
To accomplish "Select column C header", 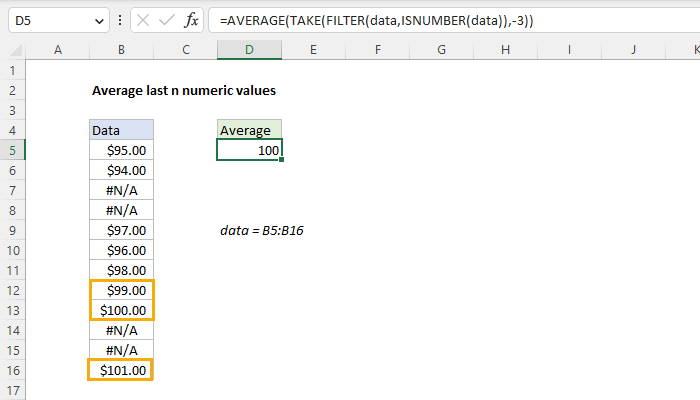I will pyautogui.click(x=186, y=50).
